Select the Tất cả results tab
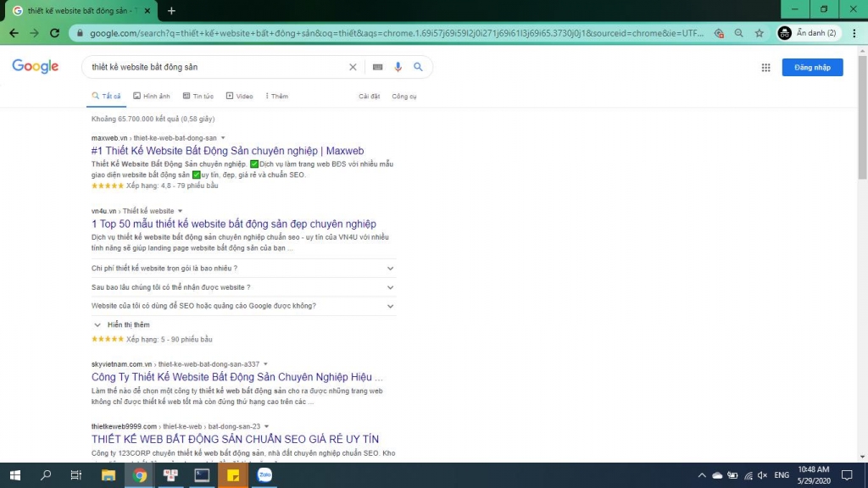Screen dimensions: 868x488 [x=106, y=97]
